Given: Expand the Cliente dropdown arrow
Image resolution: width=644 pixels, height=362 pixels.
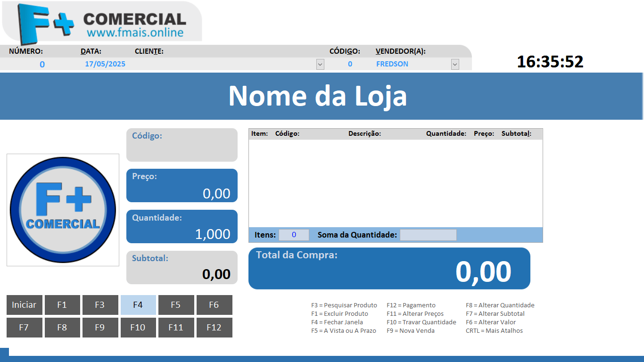Looking at the screenshot, I should [320, 64].
